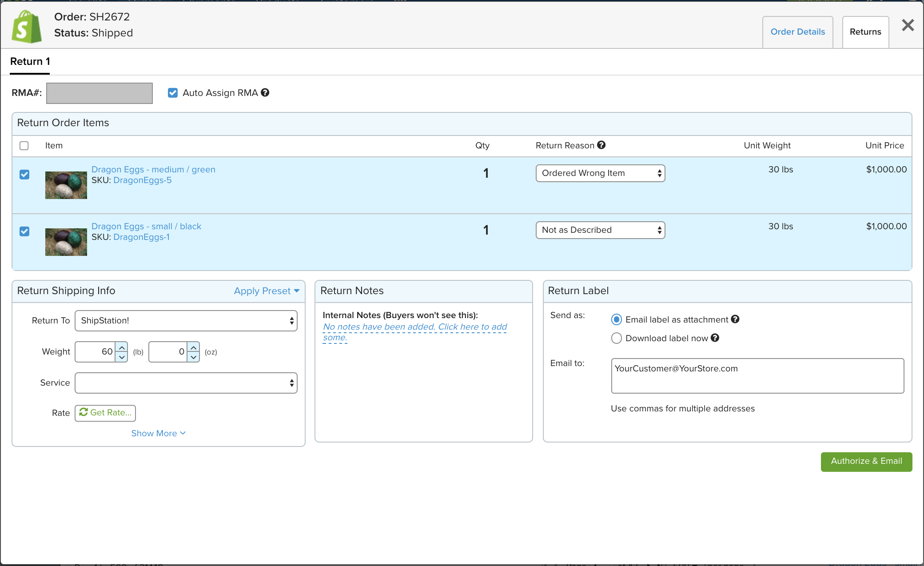This screenshot has height=566, width=924.
Task: Click help icon beside Download label now
Action: coord(715,338)
